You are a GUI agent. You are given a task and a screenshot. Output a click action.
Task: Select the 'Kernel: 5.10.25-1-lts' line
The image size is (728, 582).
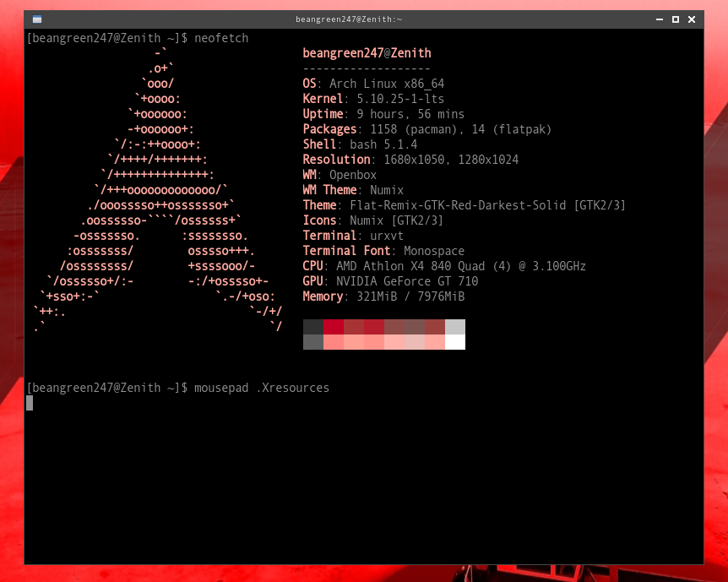[x=373, y=99]
